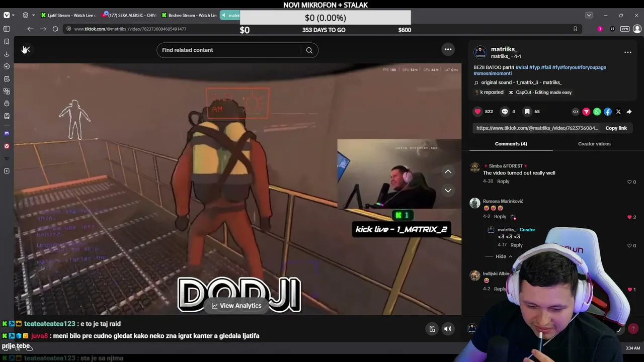
Task: Open the Rumena Marinković commenter avatar
Action: (x=475, y=203)
